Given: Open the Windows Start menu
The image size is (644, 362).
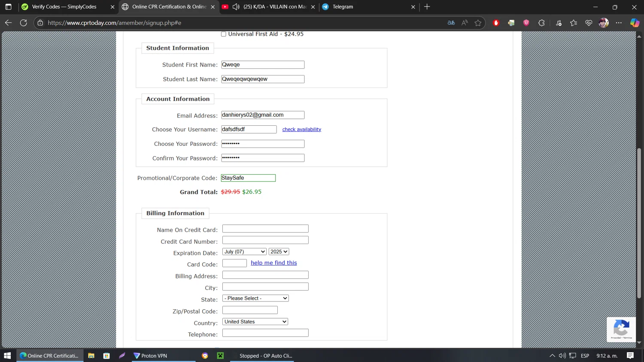Looking at the screenshot, I should point(7,356).
